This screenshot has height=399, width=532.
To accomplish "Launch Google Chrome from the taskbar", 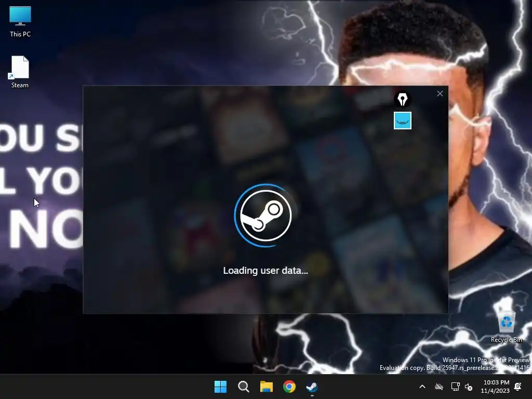I will 289,387.
